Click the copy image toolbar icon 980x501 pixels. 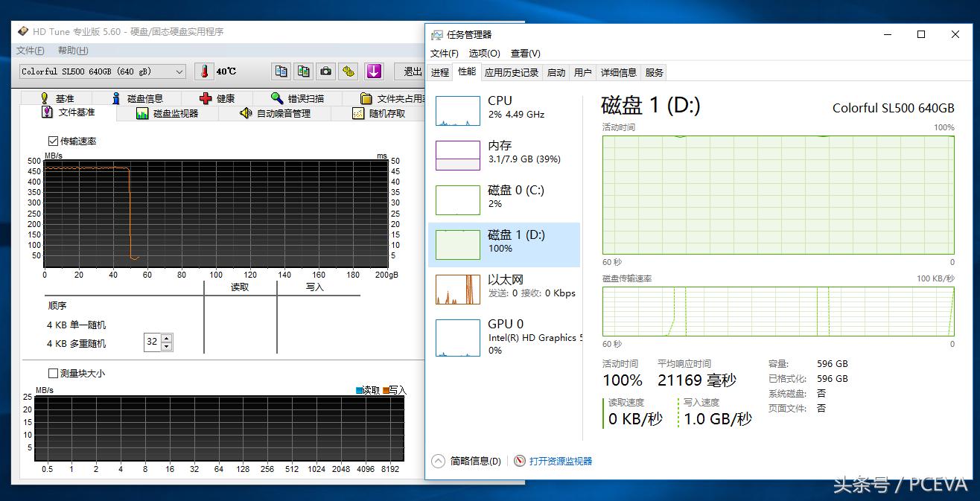click(x=303, y=71)
